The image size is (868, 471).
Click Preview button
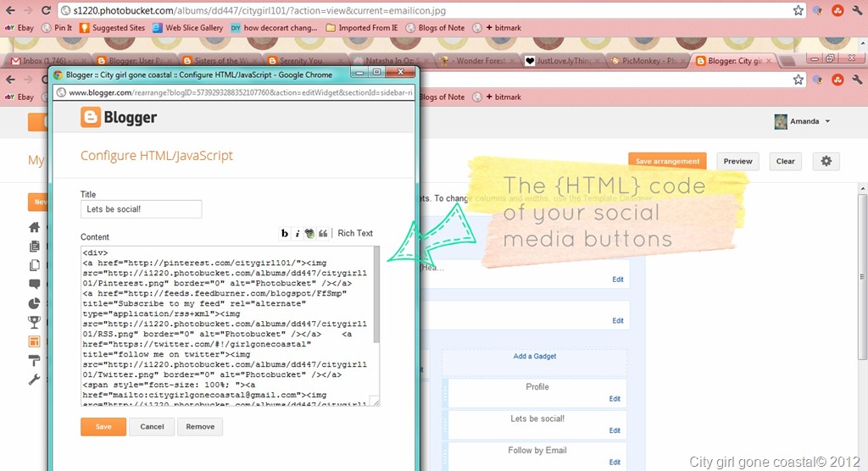tap(737, 161)
